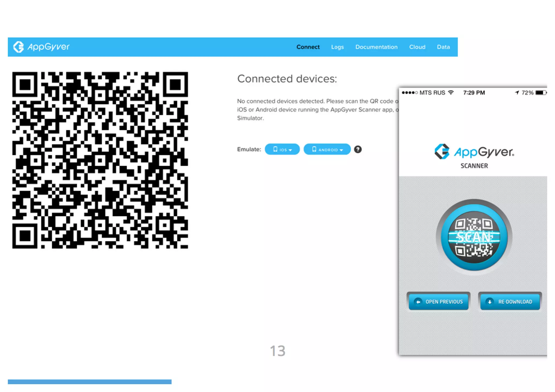Tap the battery indicator in the phone status bar
Screen dimensions: 555x392
(x=541, y=93)
